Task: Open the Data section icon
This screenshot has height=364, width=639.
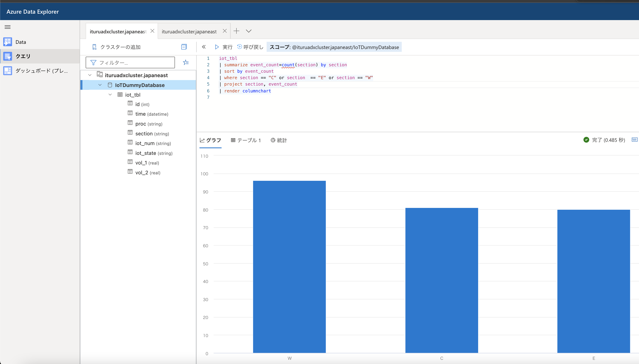Action: (7, 42)
